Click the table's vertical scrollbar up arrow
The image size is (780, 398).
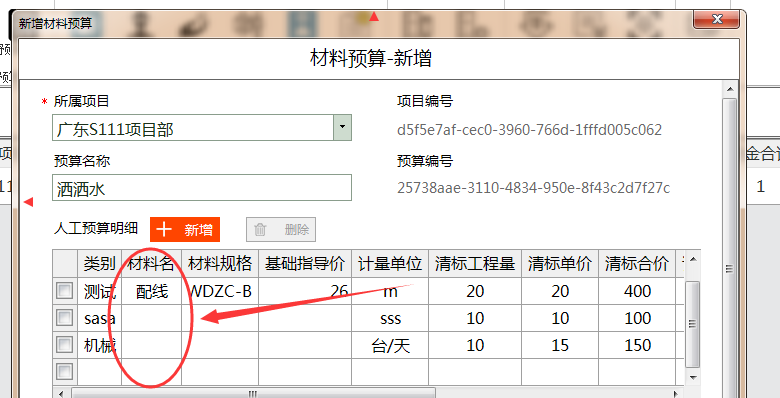tap(693, 259)
